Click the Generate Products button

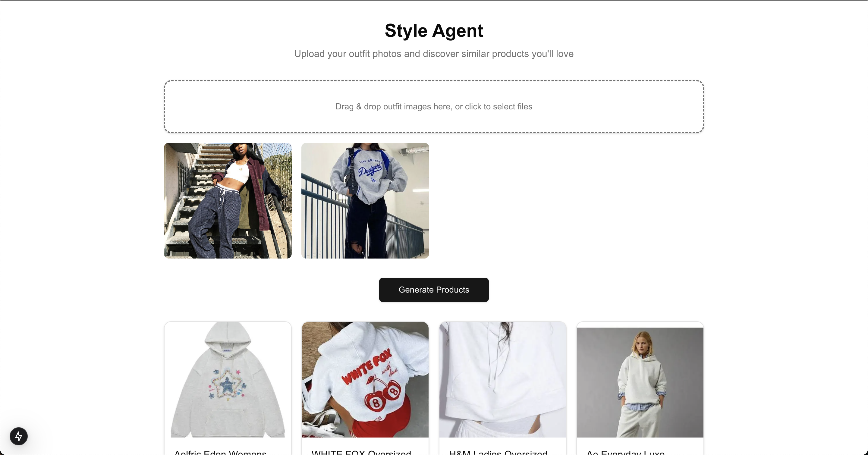tap(434, 290)
